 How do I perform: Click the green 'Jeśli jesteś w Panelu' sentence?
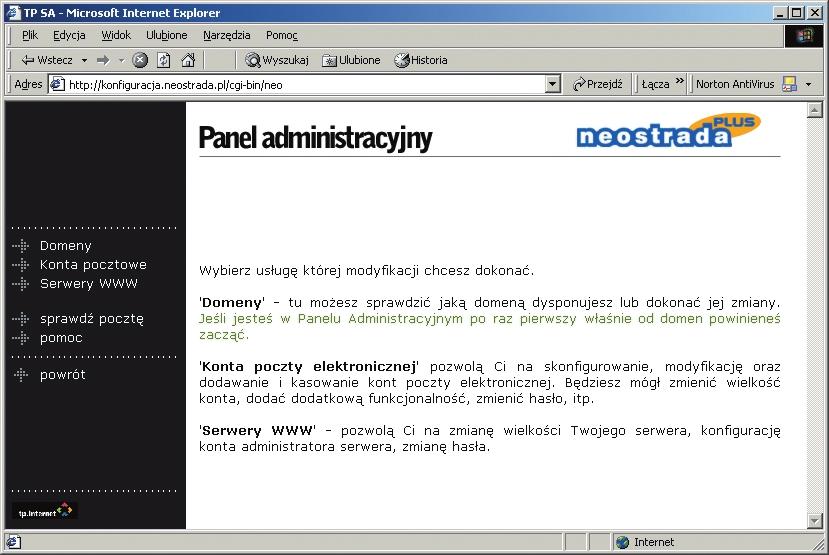click(489, 327)
